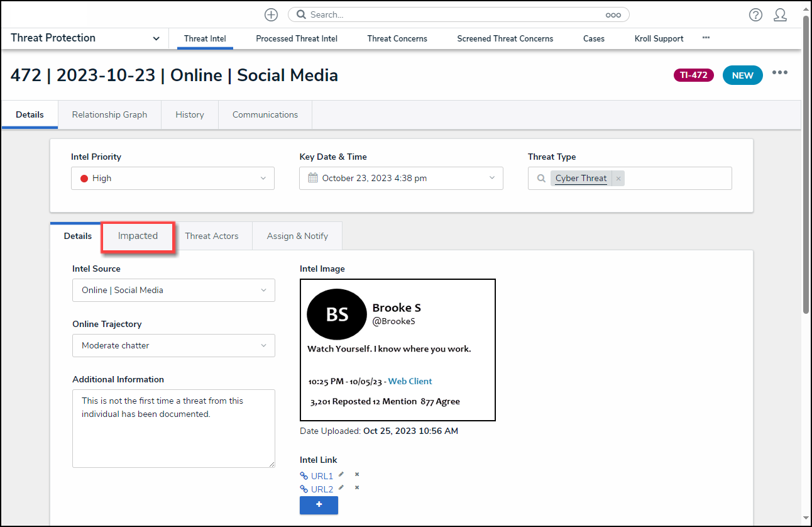Expand the Threat Protection app switcher

click(156, 38)
